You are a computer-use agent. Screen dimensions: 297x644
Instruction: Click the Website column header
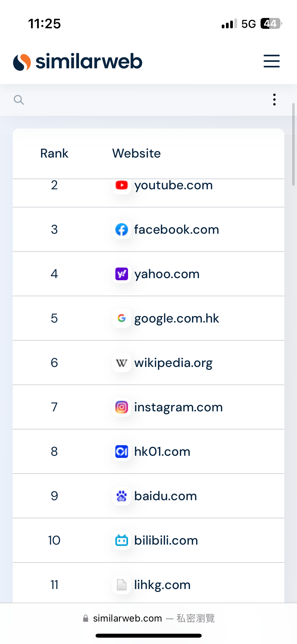pyautogui.click(x=136, y=153)
